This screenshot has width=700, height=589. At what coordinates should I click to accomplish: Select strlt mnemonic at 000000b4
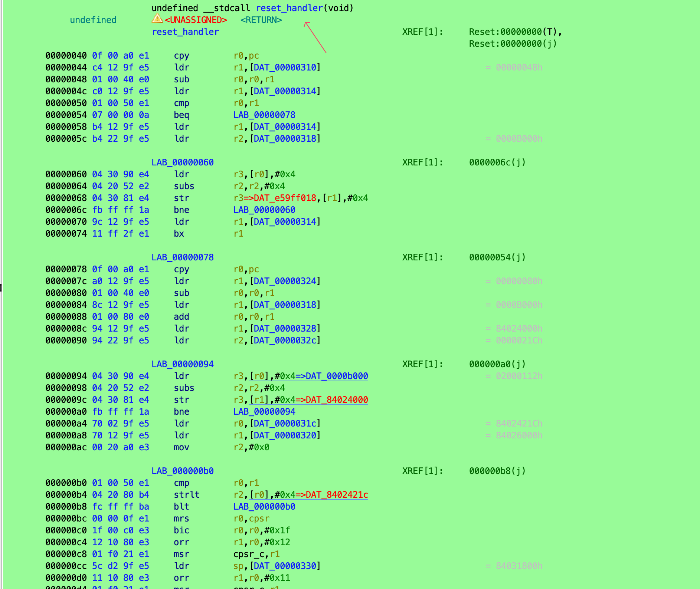(187, 495)
